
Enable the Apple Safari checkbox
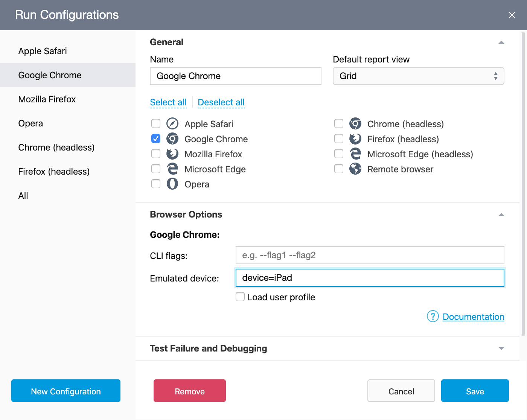(156, 123)
